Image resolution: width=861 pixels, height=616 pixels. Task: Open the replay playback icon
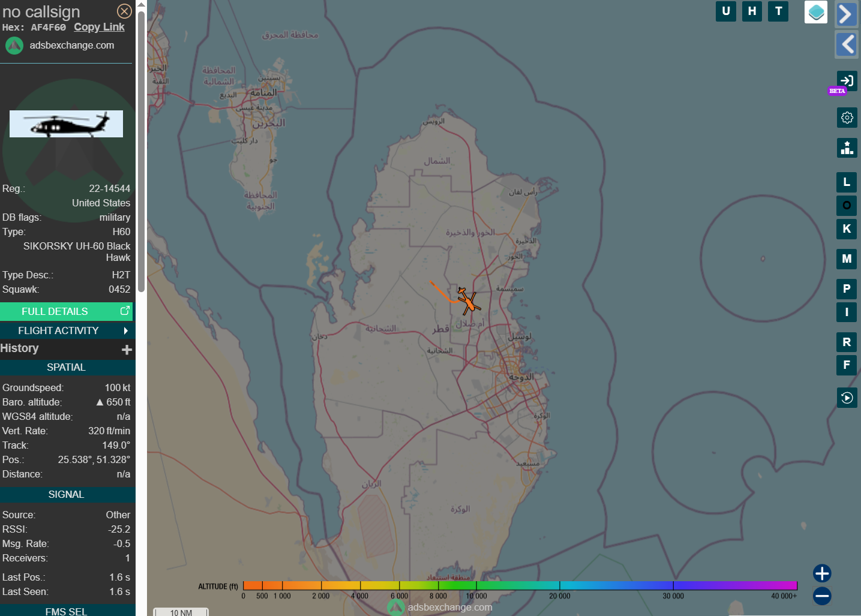[x=847, y=398]
